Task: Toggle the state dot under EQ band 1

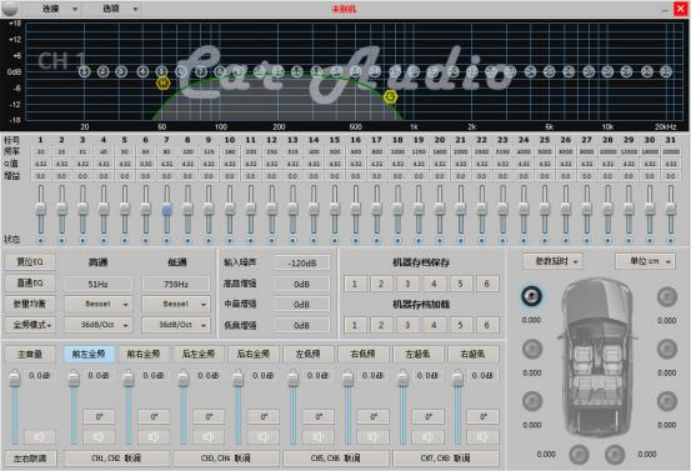Action: (x=41, y=241)
